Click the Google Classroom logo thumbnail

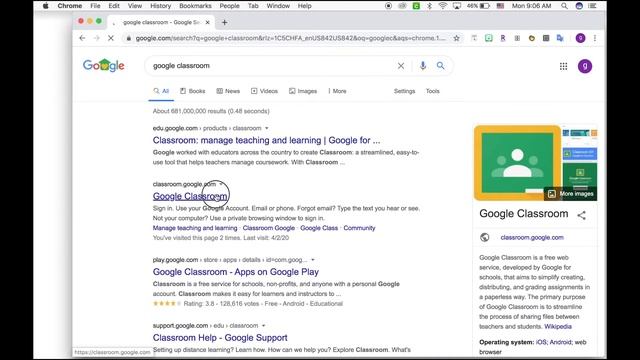point(517,162)
